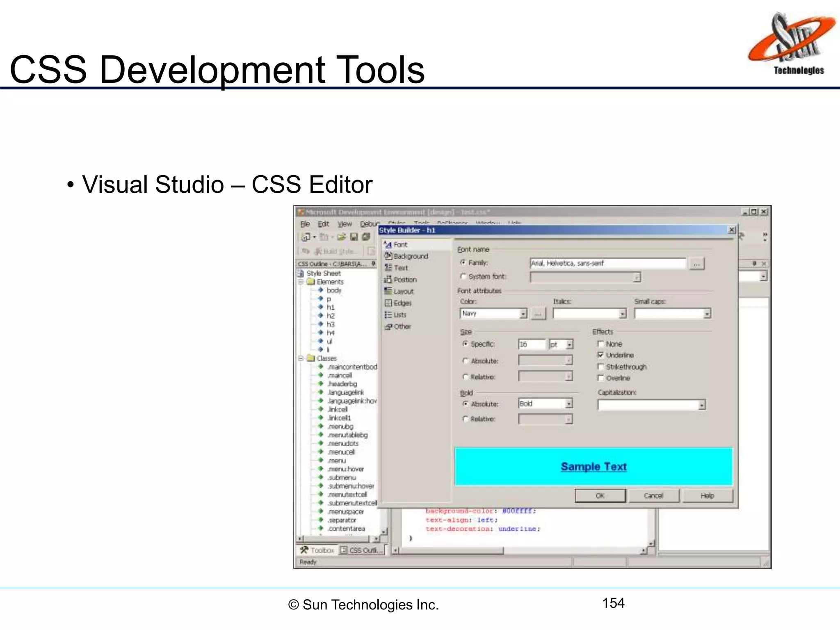Click the diamond icon beside h1 element
The width and height of the screenshot is (840, 630).
click(x=321, y=307)
